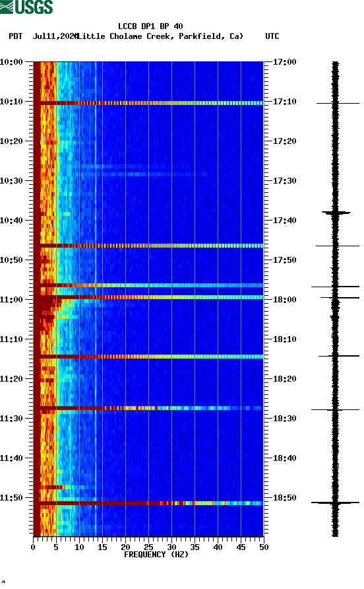Click the 17:50 UTC time label
Screen dimensions: 364x589
pos(284,260)
